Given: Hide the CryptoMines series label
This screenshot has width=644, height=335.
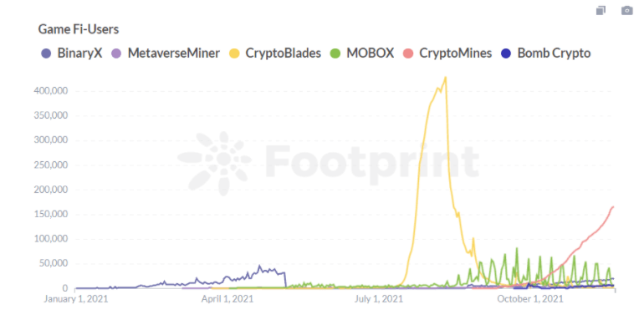Looking at the screenshot, I should pos(455,53).
